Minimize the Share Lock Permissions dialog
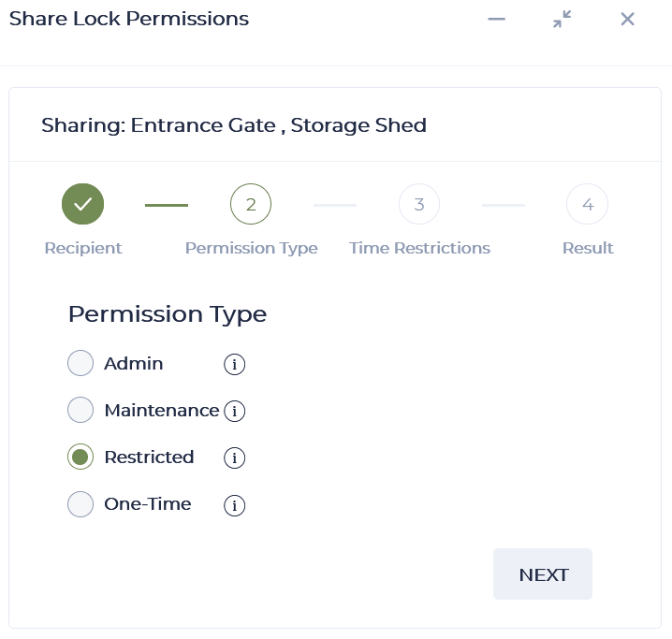The height and width of the screenshot is (639, 672). coord(497,19)
